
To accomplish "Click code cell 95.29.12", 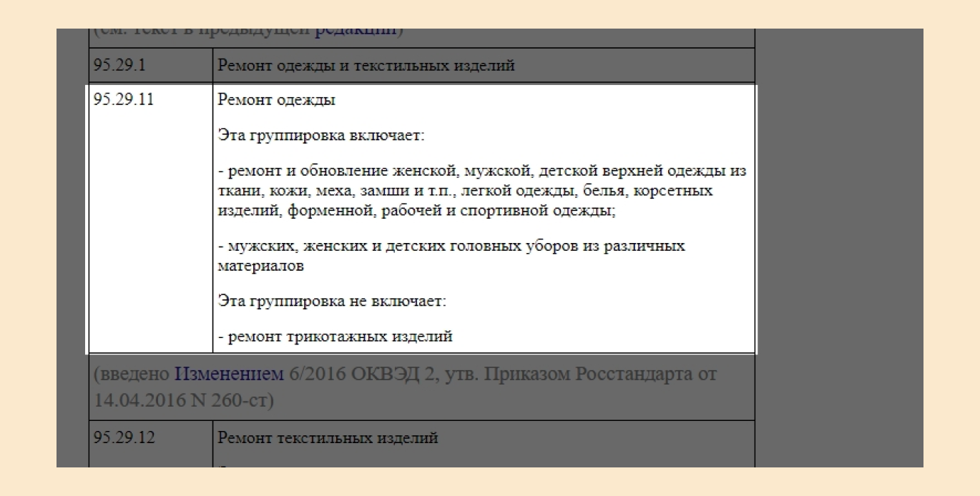I will tap(124, 438).
